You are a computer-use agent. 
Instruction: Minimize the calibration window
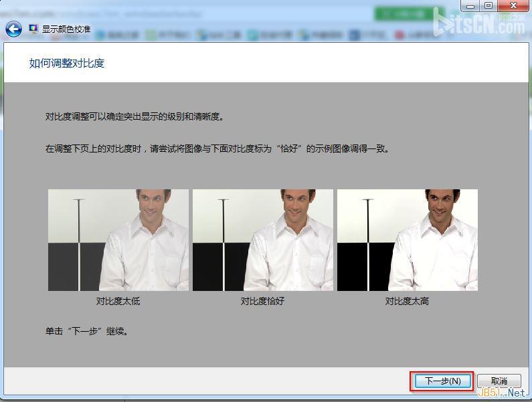[x=470, y=6]
